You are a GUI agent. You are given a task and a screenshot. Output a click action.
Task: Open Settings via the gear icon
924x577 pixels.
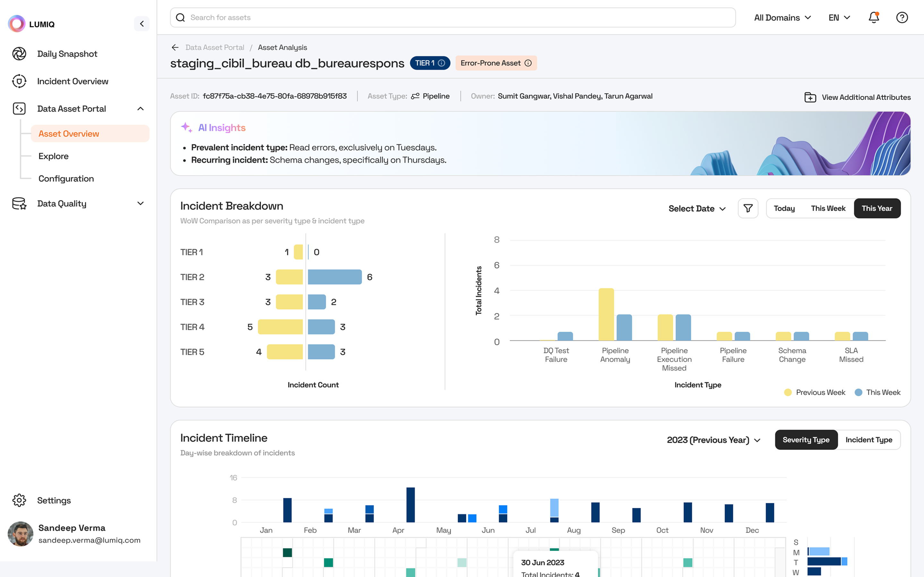(19, 500)
